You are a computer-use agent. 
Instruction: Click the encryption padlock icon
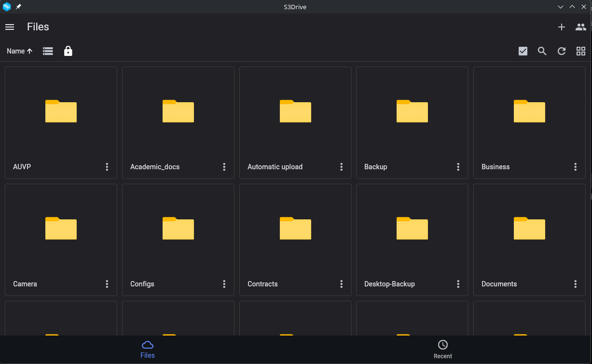pyautogui.click(x=68, y=51)
